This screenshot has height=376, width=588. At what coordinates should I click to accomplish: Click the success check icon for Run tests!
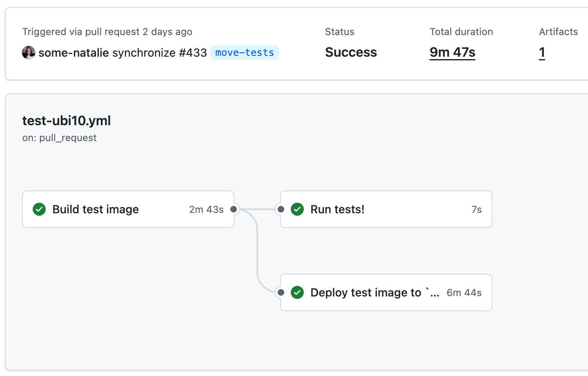(297, 209)
